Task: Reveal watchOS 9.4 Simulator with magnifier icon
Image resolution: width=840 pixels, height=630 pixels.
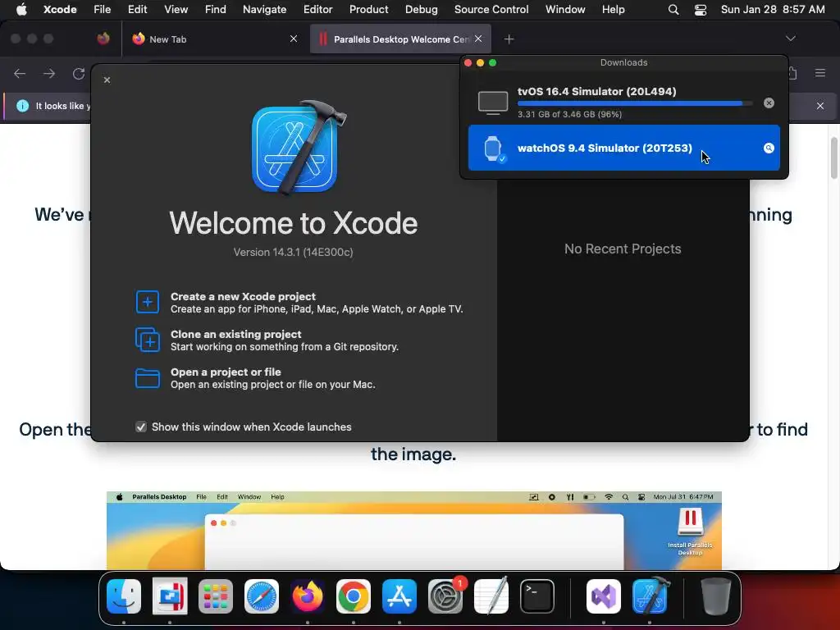Action: tap(769, 148)
